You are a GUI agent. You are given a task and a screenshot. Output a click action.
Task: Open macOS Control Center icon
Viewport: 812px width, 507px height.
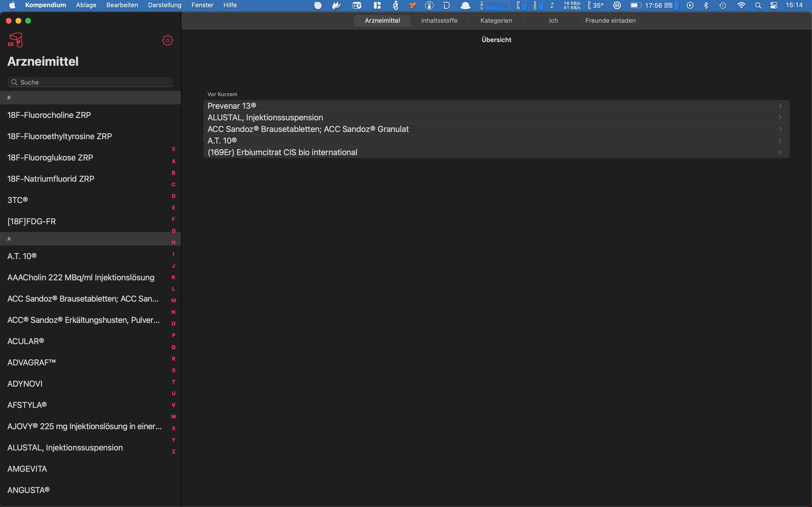click(774, 5)
